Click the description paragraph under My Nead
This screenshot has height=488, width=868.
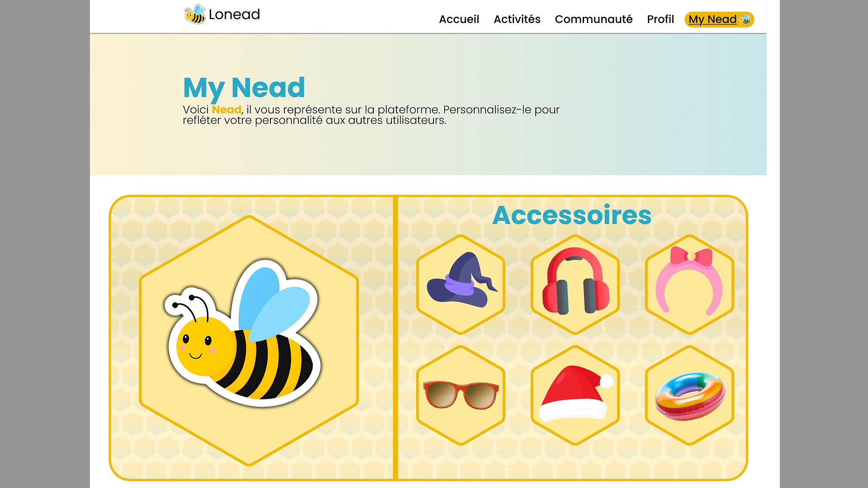click(x=371, y=115)
